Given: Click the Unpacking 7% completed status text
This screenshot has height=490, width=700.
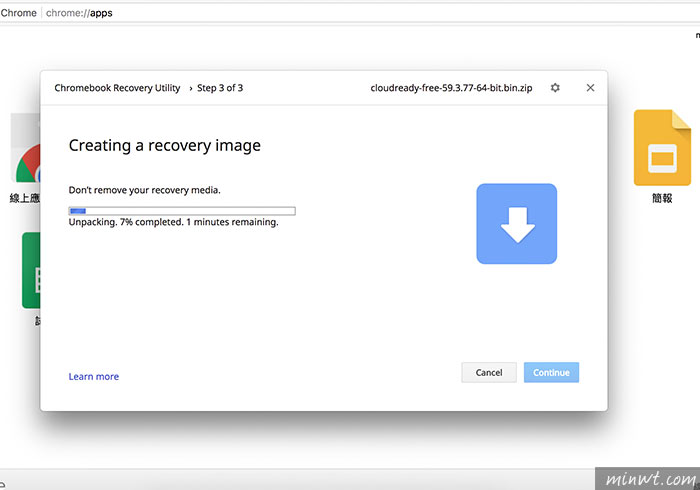Looking at the screenshot, I should 174,222.
